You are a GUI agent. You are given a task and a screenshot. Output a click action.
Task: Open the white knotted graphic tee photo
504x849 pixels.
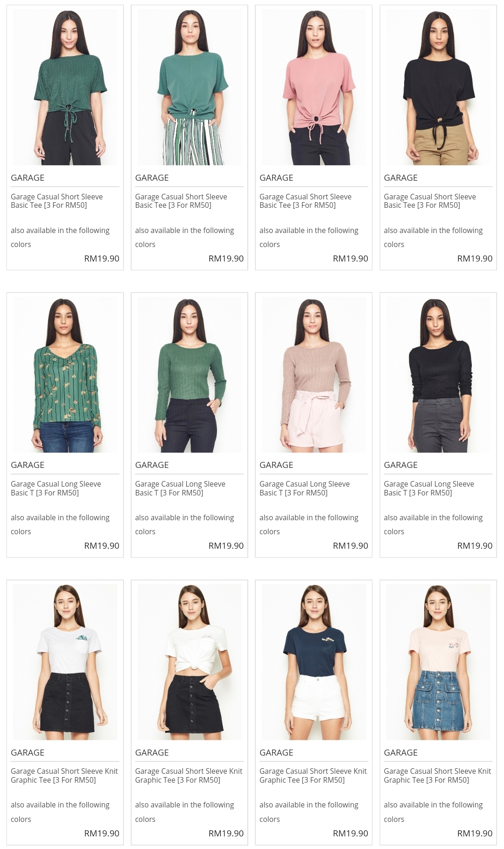tap(189, 662)
